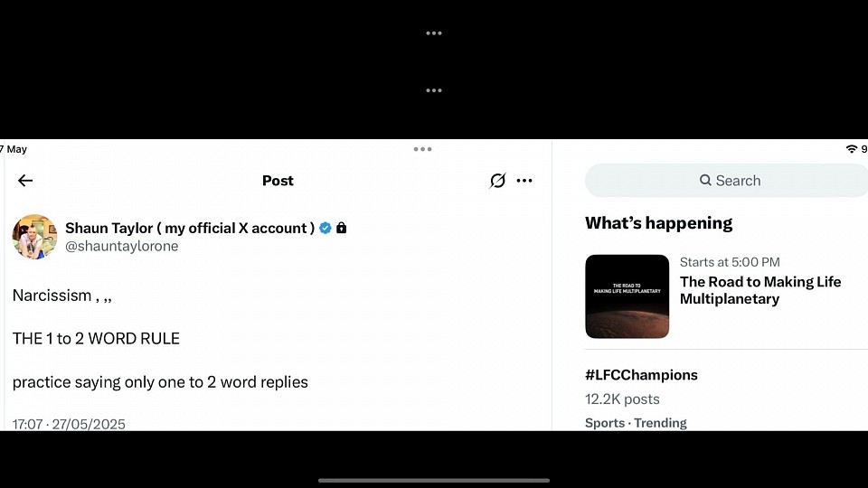Tap the Wi-Fi status icon
Image resolution: width=868 pixels, height=488 pixels.
pyautogui.click(x=852, y=149)
